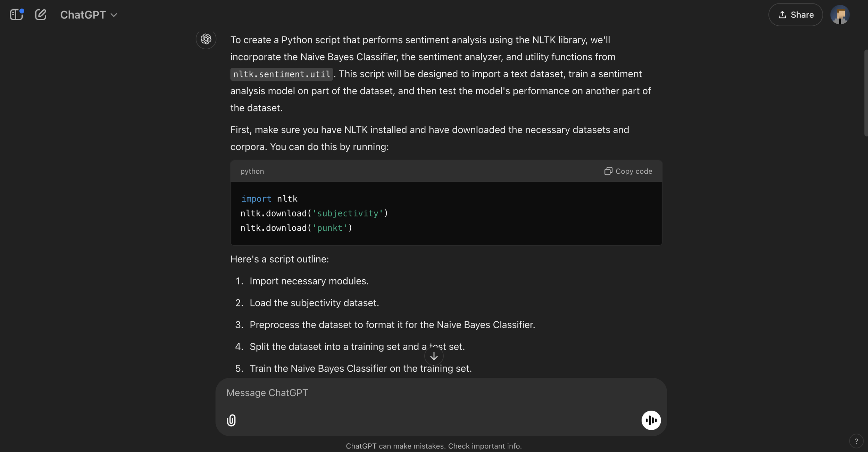Click the 'subjectivity' string in code

(348, 213)
